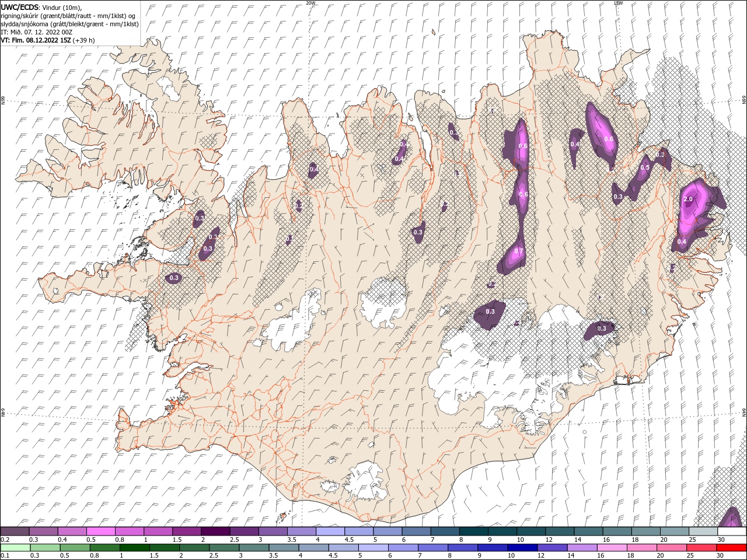Click the valid time 'VT: Fim. 08.12.2022 15Z'
Screen dimensions: 747x560
coord(36,40)
